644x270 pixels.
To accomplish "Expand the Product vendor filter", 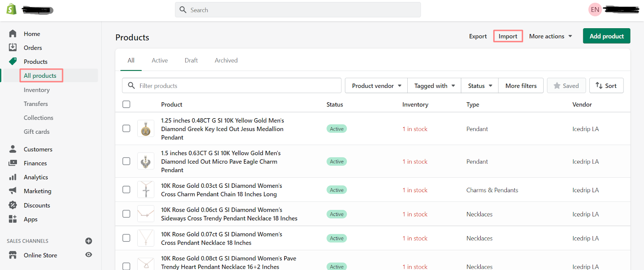I will 376,86.
